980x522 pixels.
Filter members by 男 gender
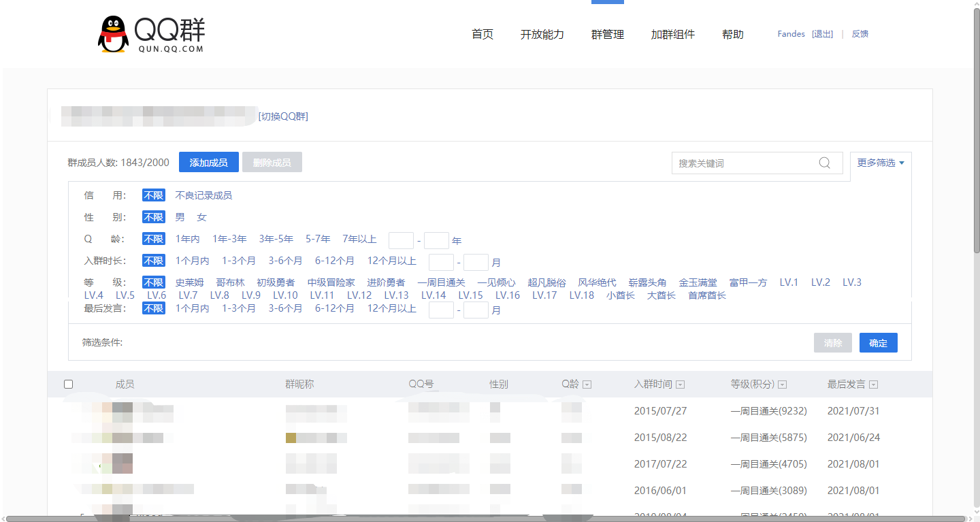[180, 216]
